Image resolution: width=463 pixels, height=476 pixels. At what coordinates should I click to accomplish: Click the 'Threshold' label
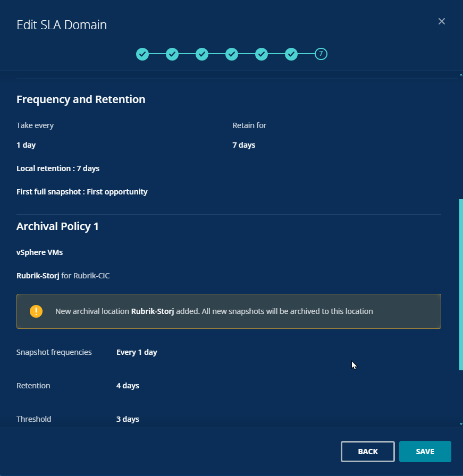click(33, 419)
